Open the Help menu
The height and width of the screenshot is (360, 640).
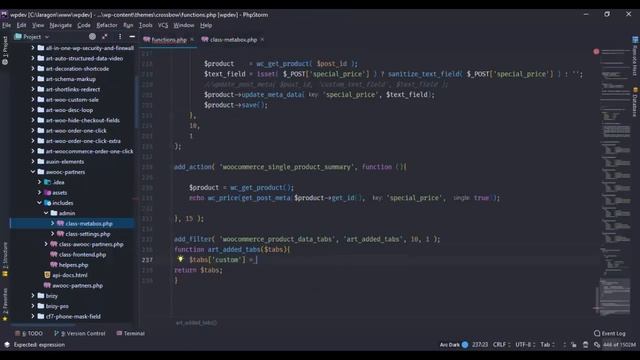(206, 25)
